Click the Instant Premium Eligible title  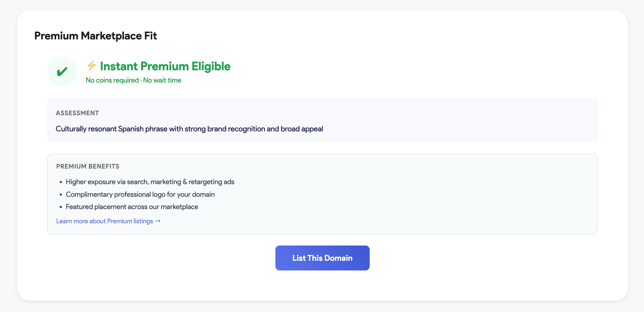(x=165, y=66)
